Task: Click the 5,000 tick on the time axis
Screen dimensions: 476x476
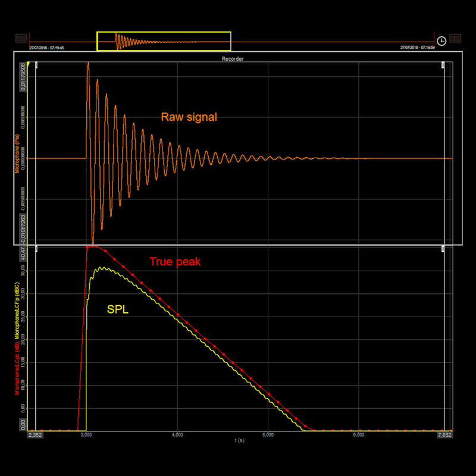Action: point(268,435)
